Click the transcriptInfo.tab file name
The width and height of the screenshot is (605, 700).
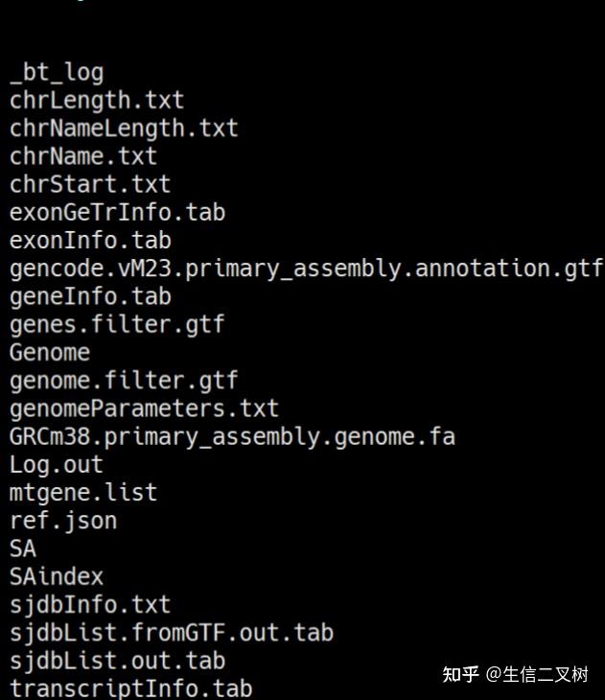point(130,688)
